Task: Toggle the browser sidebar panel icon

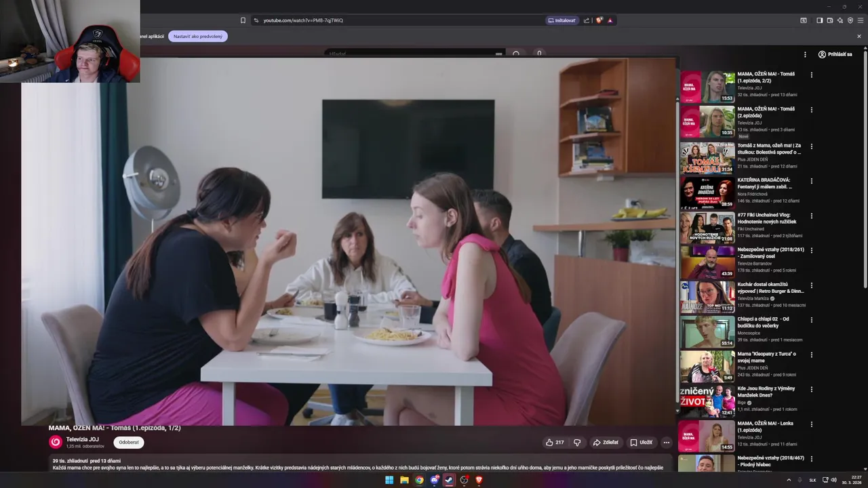Action: click(x=819, y=20)
